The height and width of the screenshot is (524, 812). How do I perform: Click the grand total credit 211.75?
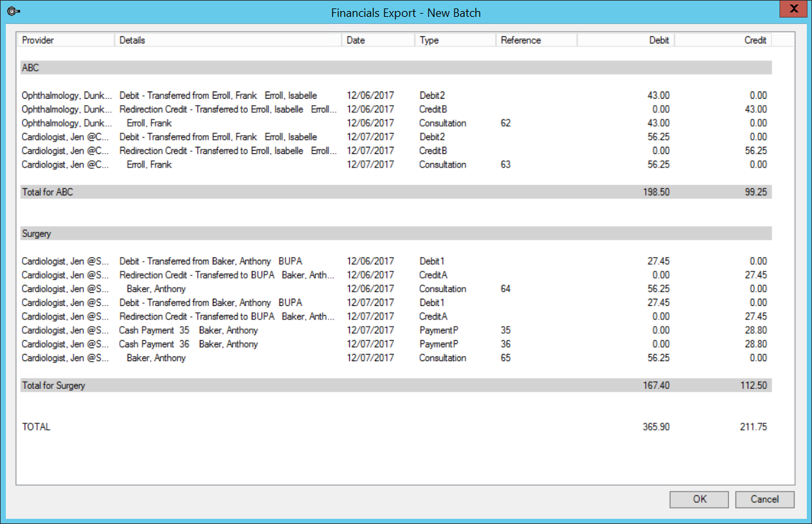click(754, 427)
